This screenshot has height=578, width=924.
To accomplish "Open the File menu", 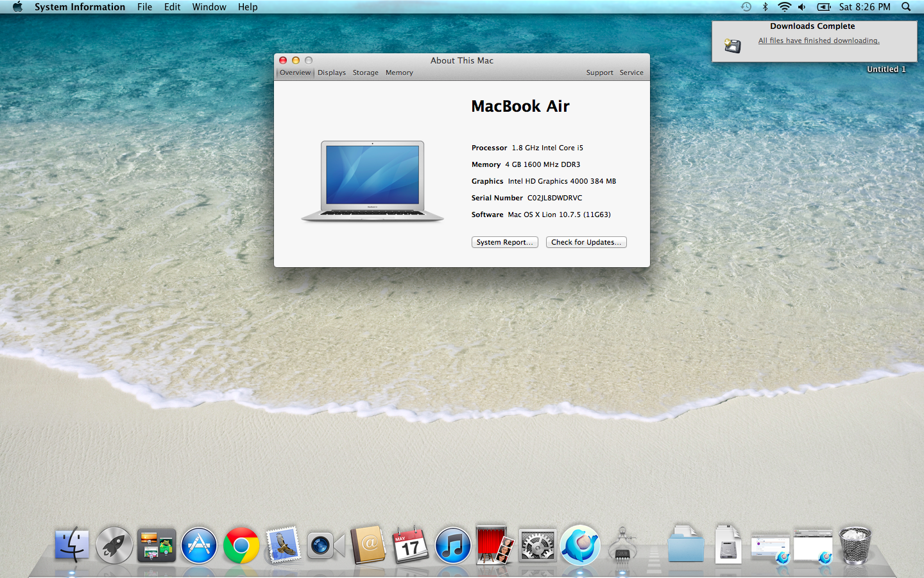I will (145, 7).
